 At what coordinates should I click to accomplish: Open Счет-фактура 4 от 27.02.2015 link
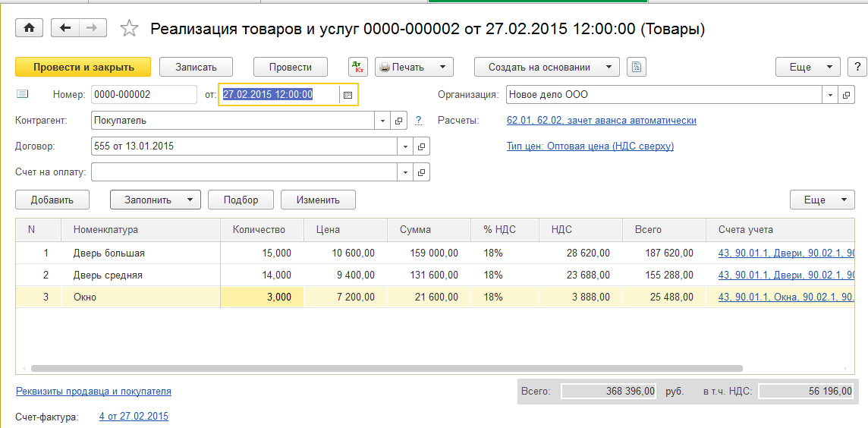coord(134,416)
